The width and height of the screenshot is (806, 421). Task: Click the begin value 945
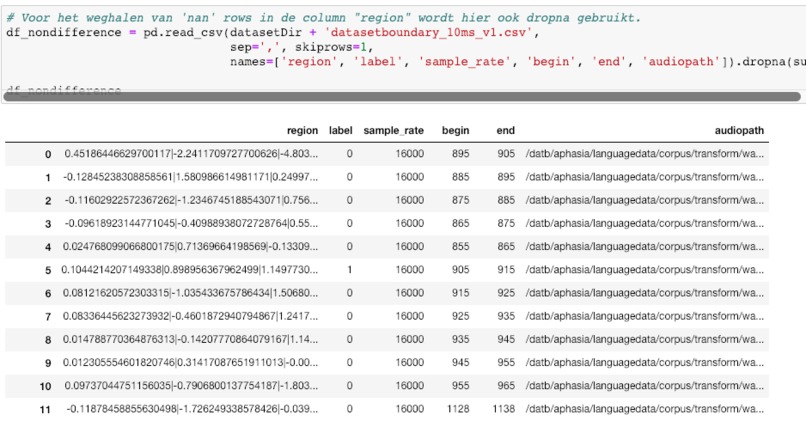pyautogui.click(x=461, y=362)
